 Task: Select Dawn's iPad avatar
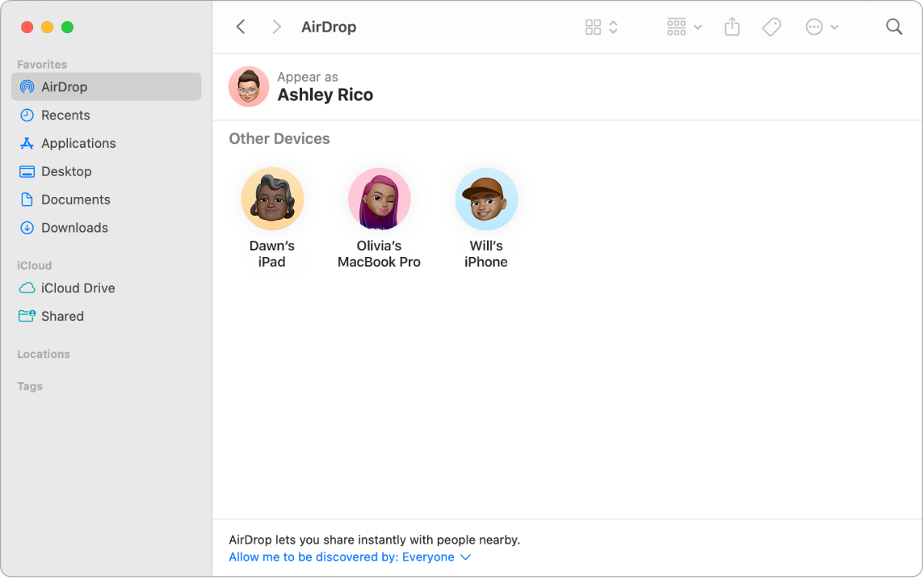[272, 199]
